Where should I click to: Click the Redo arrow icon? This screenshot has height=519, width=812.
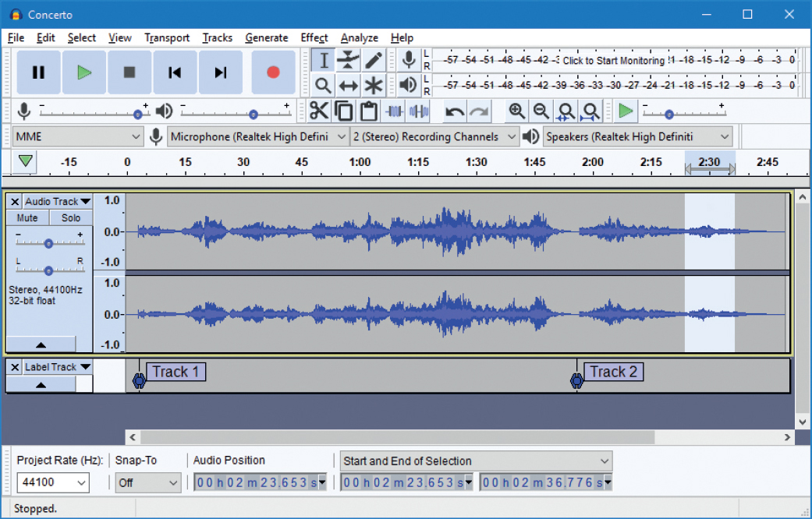tap(480, 111)
